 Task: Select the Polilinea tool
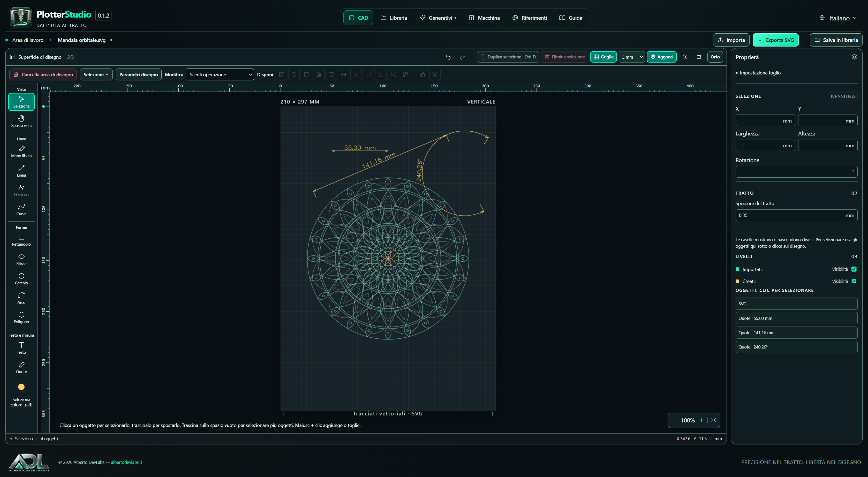pyautogui.click(x=21, y=190)
